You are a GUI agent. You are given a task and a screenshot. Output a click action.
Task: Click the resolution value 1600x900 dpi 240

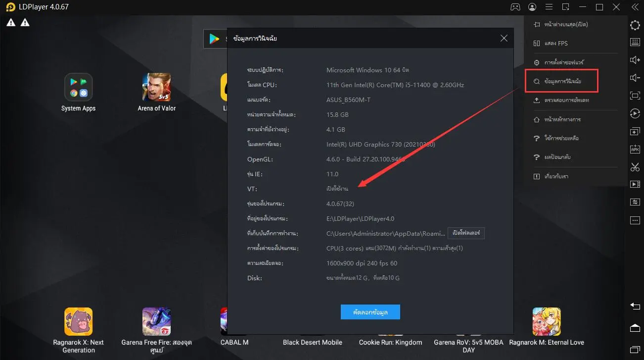(362, 263)
